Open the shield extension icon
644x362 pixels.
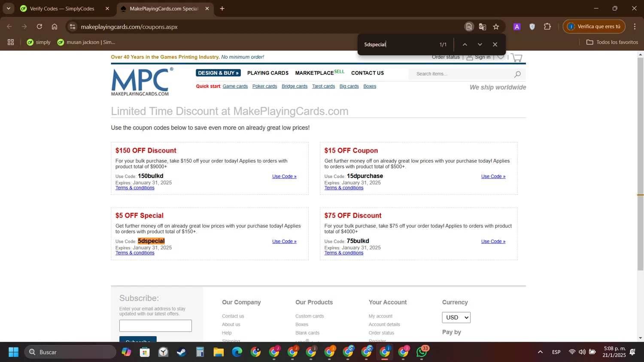coord(532,27)
